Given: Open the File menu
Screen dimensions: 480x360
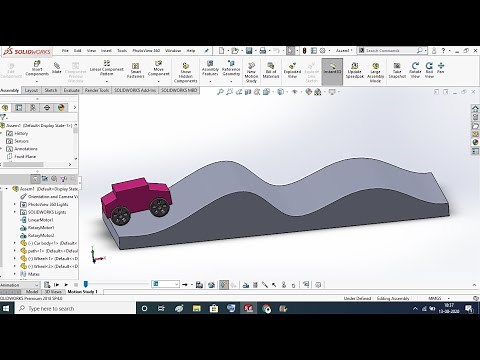Looking at the screenshot, I should point(65,51).
